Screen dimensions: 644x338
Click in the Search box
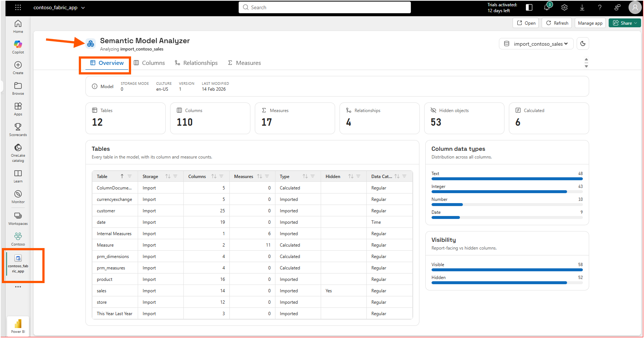pos(325,7)
